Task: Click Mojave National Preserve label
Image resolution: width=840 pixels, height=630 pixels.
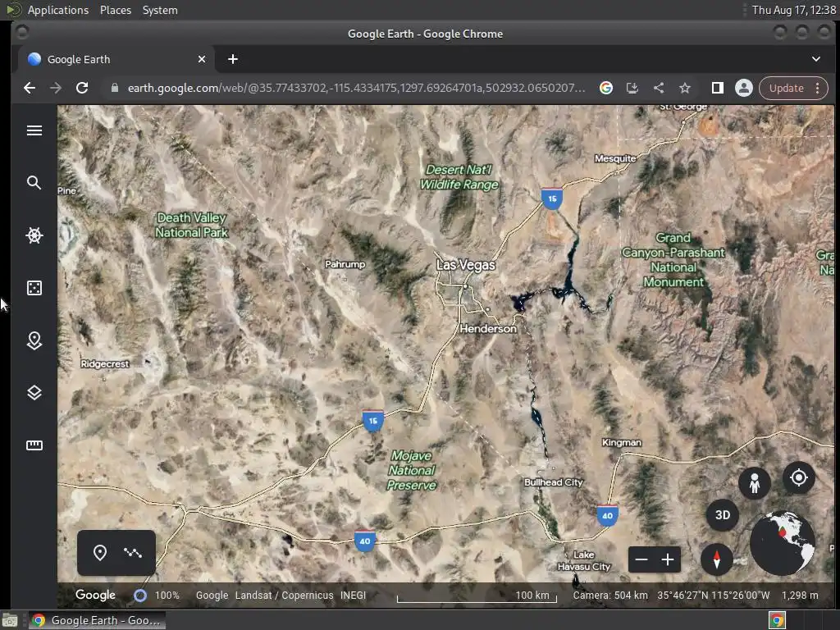Action: click(412, 470)
